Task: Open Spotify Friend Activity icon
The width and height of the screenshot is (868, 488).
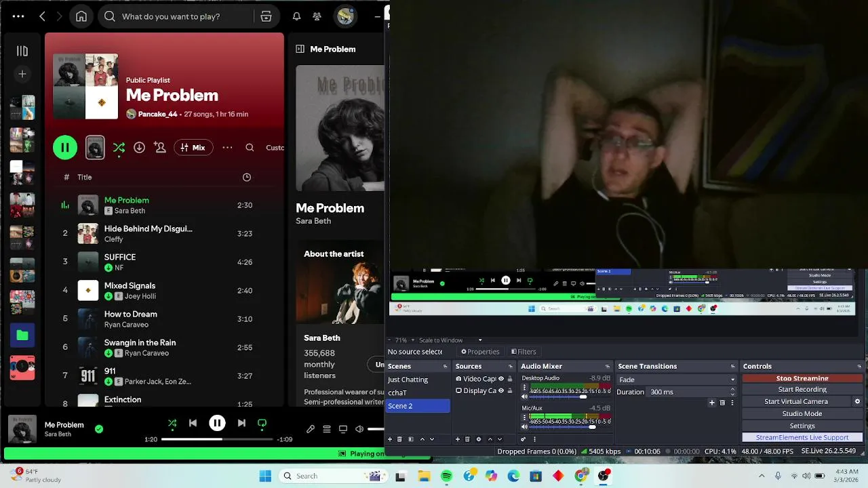Action: 317,16
